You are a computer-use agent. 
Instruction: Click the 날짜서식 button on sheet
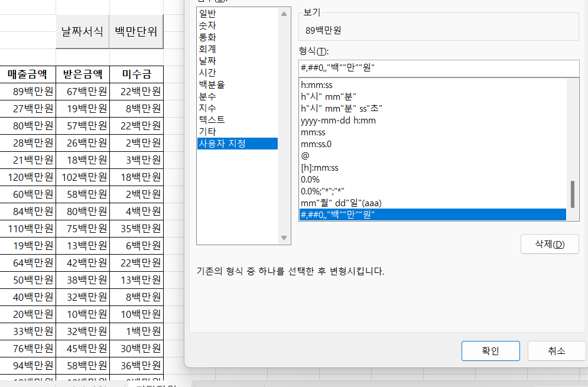click(x=82, y=31)
